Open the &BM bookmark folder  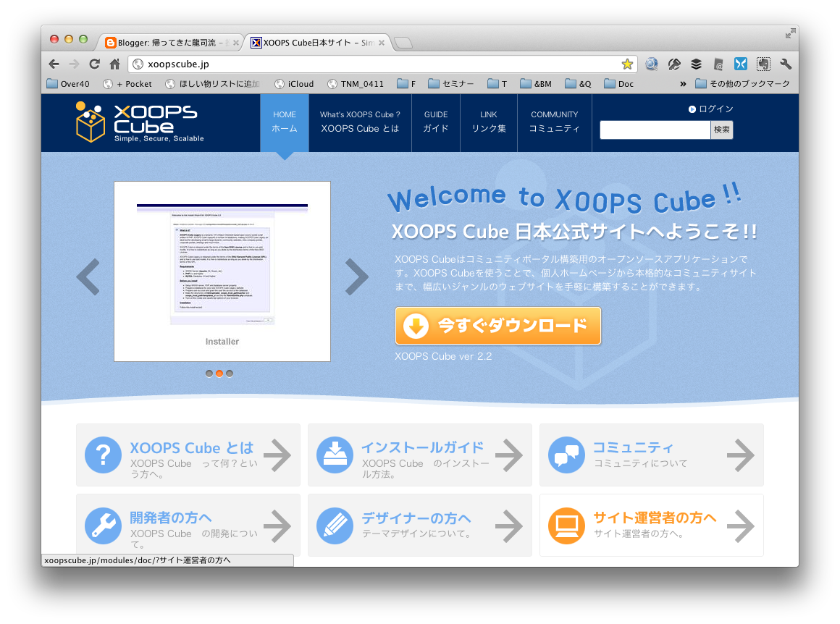536,84
